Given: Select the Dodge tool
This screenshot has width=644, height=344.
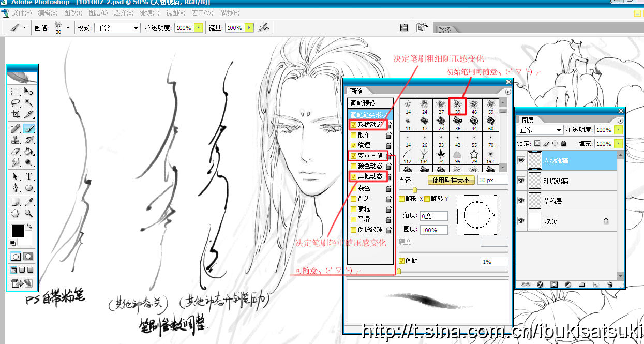Looking at the screenshot, I should (29, 162).
